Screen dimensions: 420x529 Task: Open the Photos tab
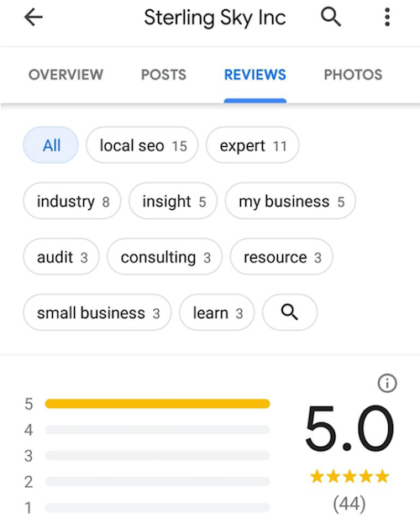(x=353, y=75)
